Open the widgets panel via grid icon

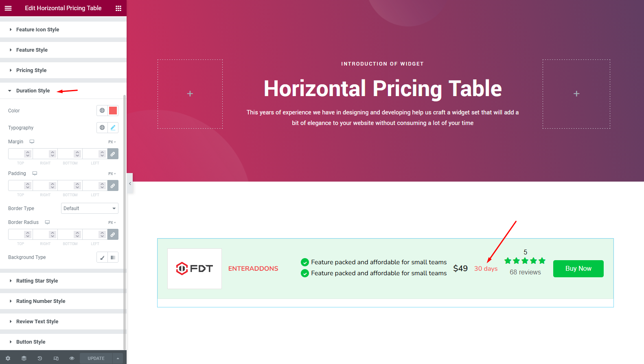click(118, 8)
